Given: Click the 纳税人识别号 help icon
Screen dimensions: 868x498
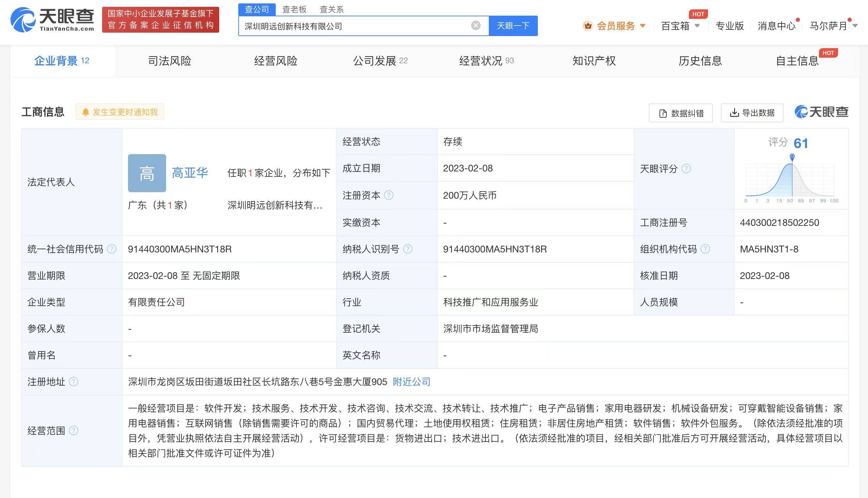Looking at the screenshot, I should click(x=408, y=249).
